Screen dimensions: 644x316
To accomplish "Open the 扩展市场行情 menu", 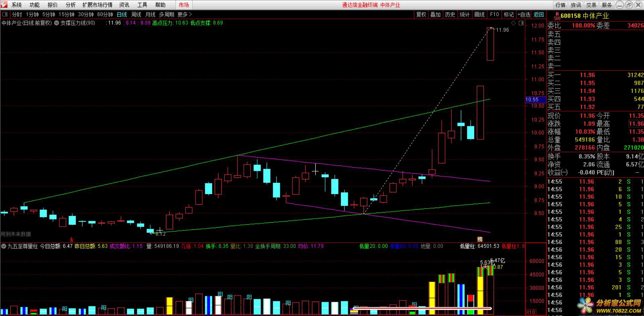I will click(97, 5).
